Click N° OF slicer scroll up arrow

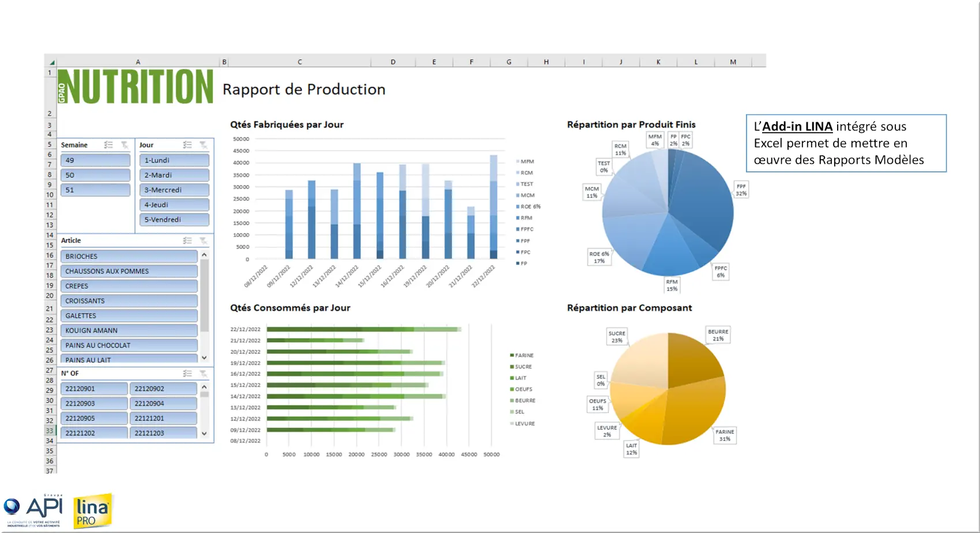(204, 387)
